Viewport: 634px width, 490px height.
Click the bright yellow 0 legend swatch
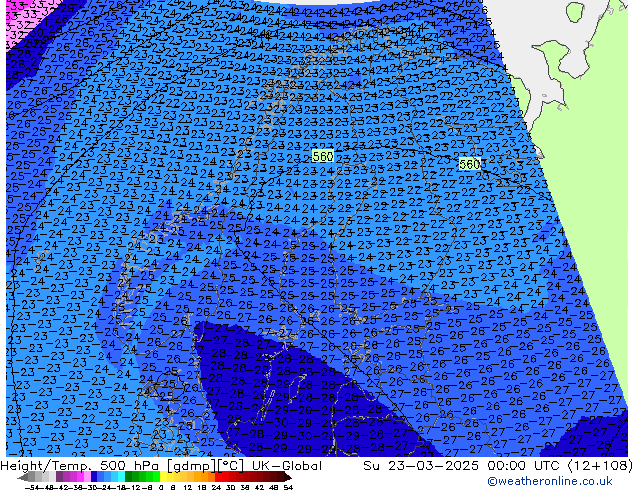163,477
